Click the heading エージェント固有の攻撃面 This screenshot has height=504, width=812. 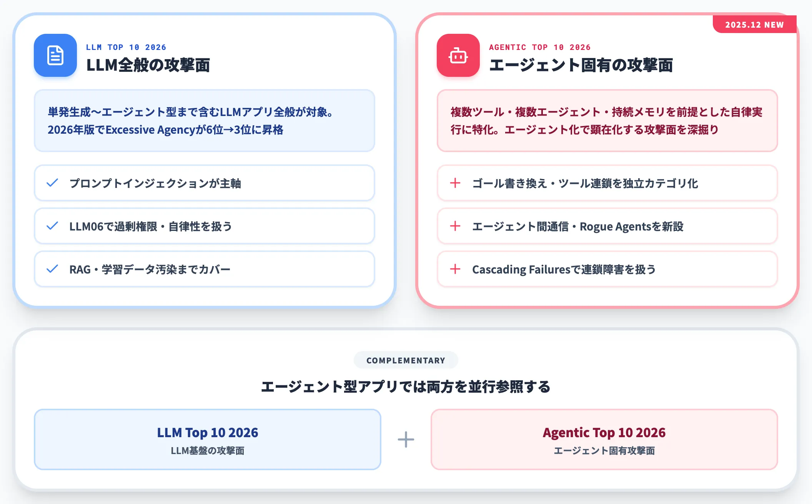581,65
